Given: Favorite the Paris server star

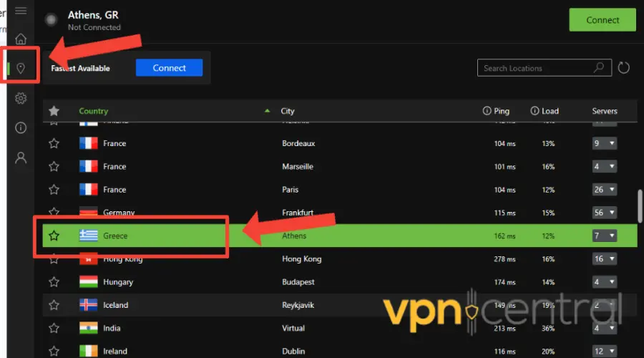Looking at the screenshot, I should [54, 190].
